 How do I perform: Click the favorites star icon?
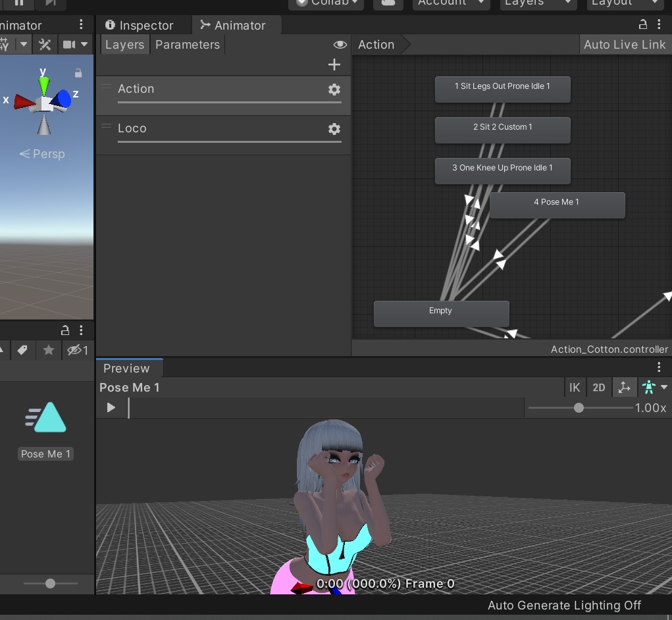tap(49, 350)
